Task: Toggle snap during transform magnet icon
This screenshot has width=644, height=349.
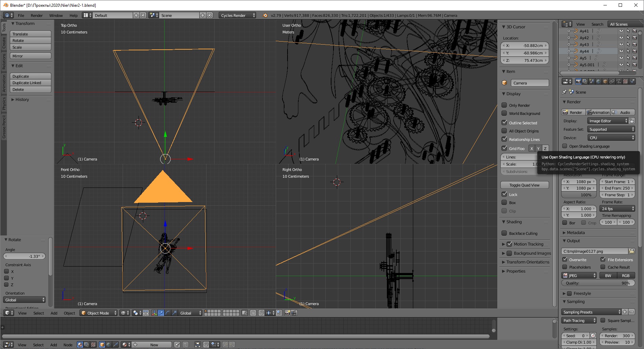Action: click(x=261, y=313)
